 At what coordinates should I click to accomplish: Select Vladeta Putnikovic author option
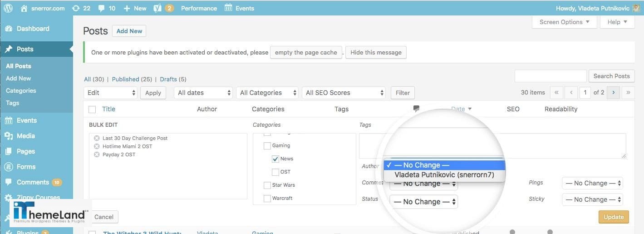pos(444,175)
